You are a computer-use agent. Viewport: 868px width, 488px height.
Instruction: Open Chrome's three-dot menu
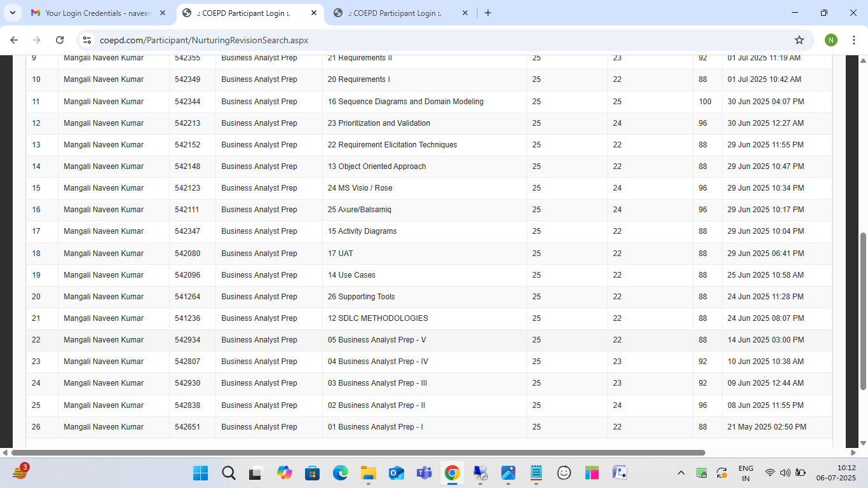(854, 40)
